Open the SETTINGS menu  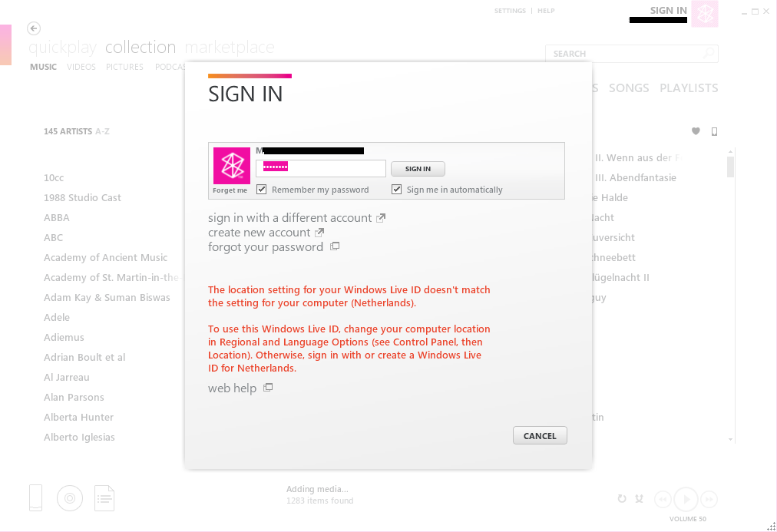[510, 11]
